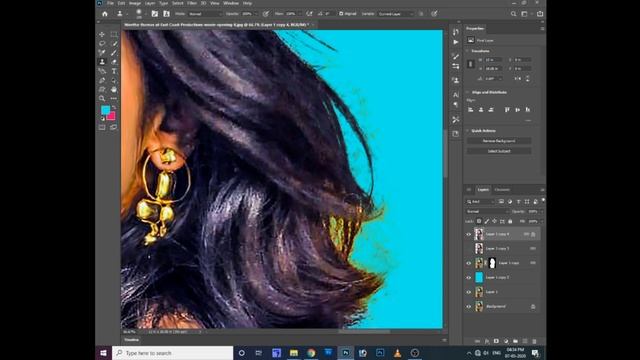Select the Horizontal Type tool

click(x=113, y=71)
